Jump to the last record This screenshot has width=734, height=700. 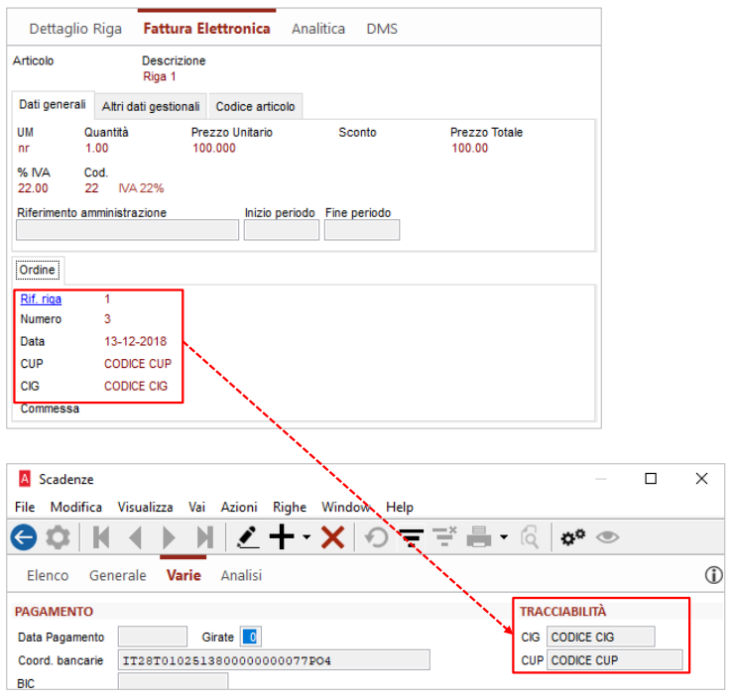click(204, 537)
